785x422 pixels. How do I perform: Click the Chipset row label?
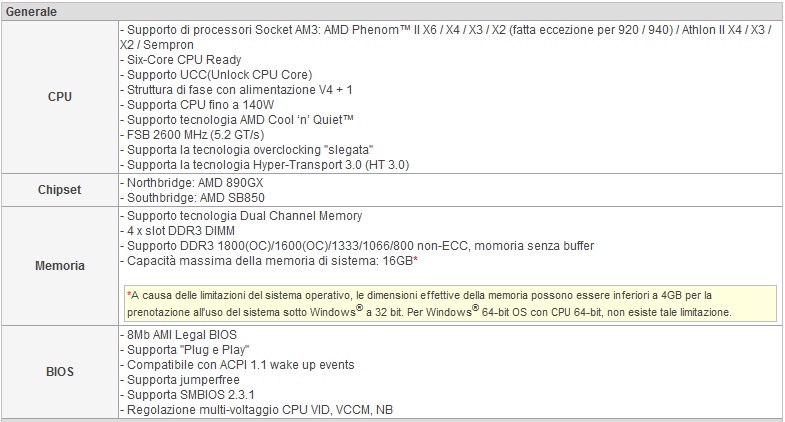[60, 188]
